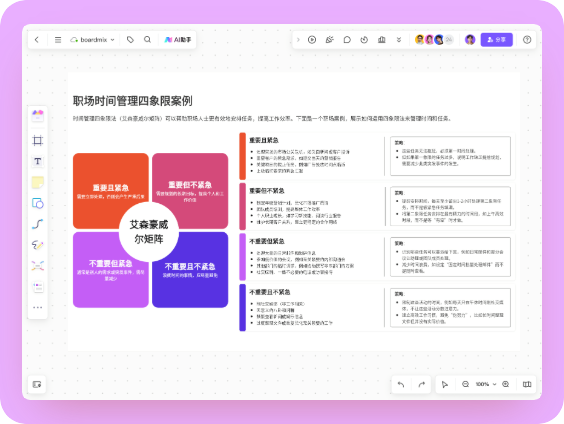Viewport: 564px width, 424px height.
Task: Expand more tools with double chevron
Action: coord(399,40)
